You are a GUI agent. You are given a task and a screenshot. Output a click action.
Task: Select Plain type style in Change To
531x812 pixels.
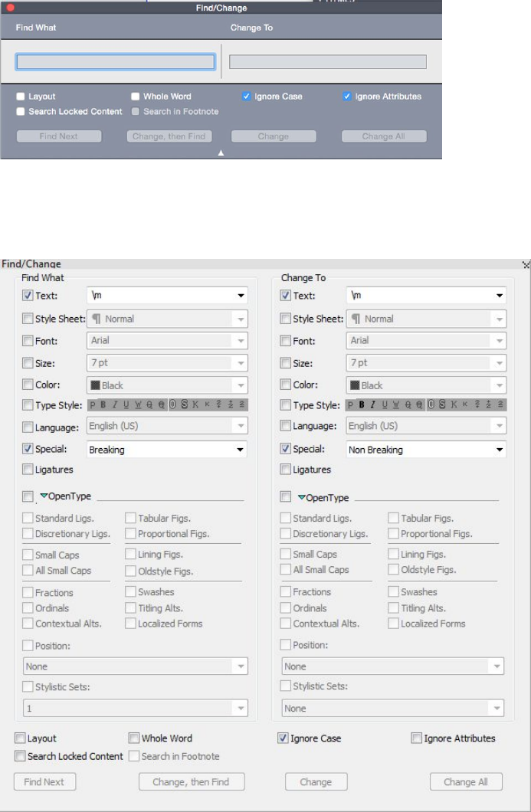click(x=351, y=405)
